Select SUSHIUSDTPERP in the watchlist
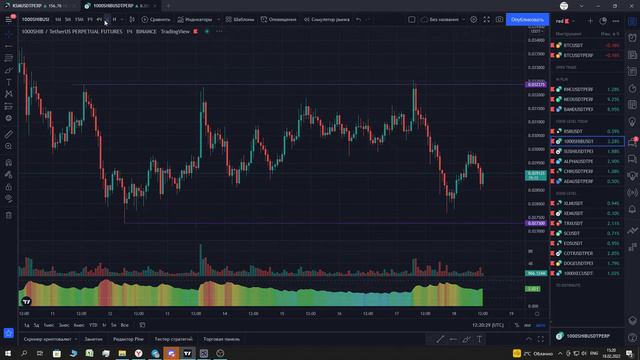This screenshot has height=360, width=640. click(x=587, y=151)
